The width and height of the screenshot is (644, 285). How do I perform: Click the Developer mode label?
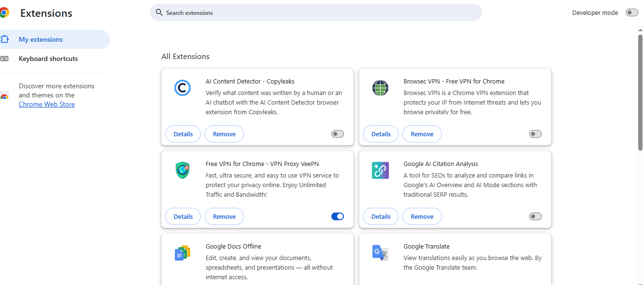pos(595,13)
